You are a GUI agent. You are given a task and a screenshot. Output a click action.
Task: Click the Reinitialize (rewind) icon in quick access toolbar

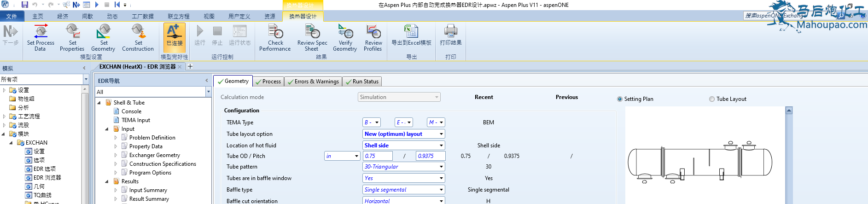[117, 5]
